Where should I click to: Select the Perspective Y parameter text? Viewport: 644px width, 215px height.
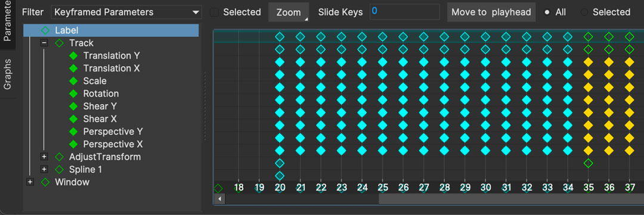pyautogui.click(x=113, y=132)
